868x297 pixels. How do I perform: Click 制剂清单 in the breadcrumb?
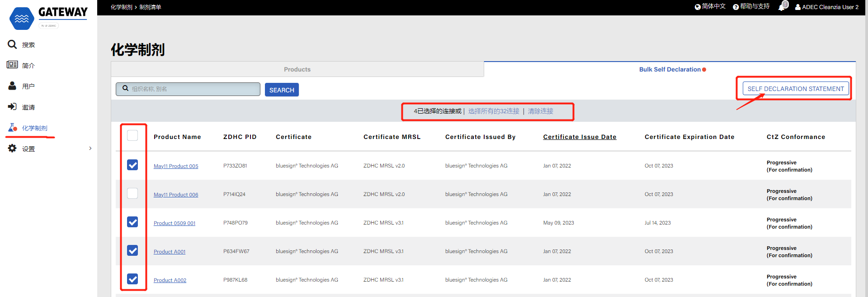click(150, 7)
